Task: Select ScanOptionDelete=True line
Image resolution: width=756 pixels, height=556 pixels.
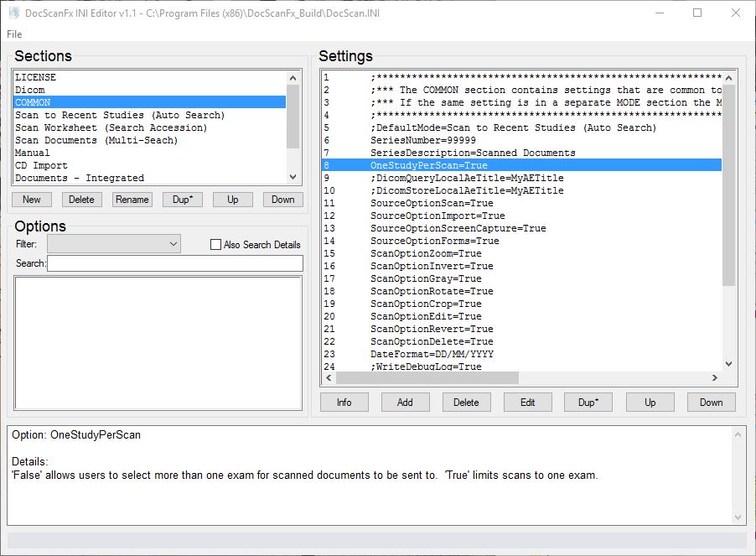Action: [x=521, y=341]
